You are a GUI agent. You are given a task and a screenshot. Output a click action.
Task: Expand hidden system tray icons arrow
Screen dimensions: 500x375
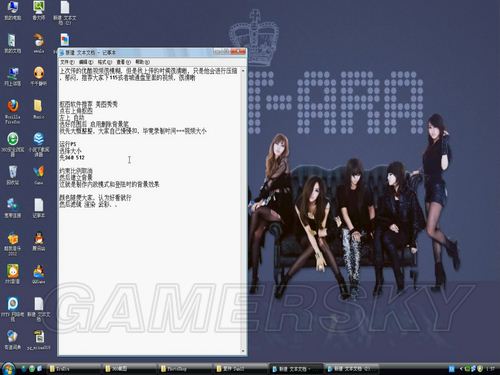tap(461, 368)
